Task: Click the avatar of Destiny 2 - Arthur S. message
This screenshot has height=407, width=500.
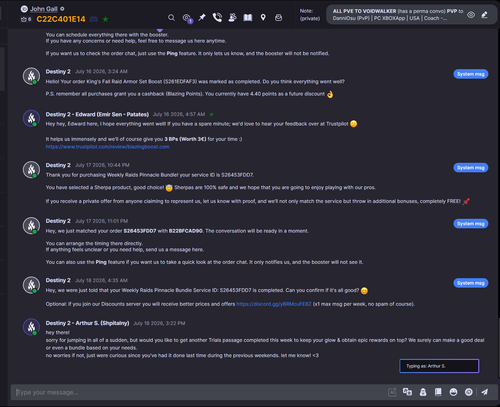Action: point(31,327)
